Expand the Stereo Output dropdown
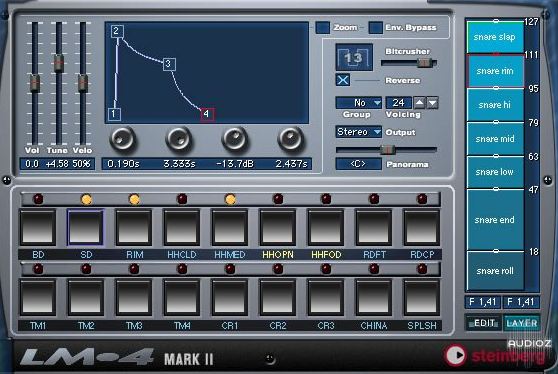This screenshot has height=374, width=558. (x=358, y=132)
